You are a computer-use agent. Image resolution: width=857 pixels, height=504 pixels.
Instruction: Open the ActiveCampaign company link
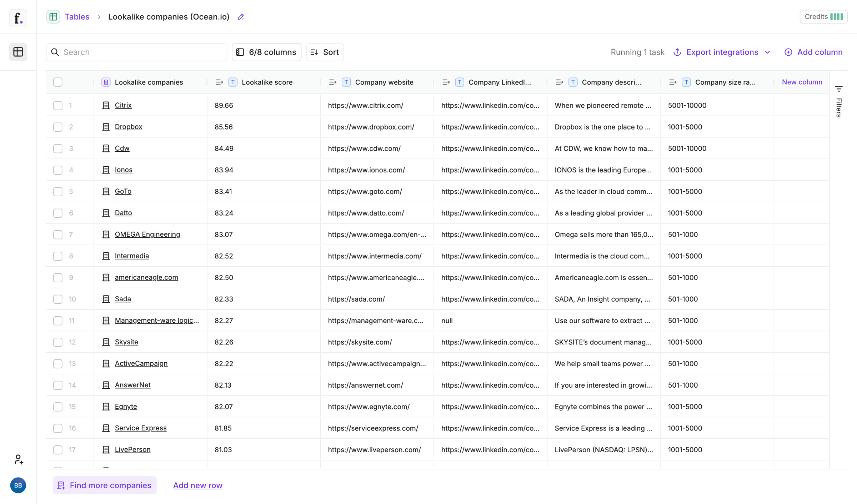pyautogui.click(x=141, y=363)
